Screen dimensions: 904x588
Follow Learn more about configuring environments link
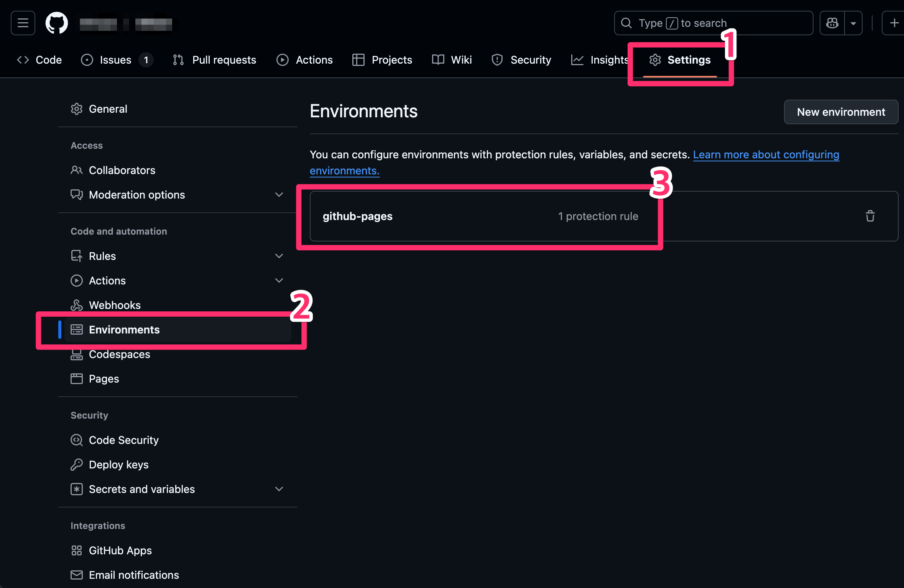766,154
